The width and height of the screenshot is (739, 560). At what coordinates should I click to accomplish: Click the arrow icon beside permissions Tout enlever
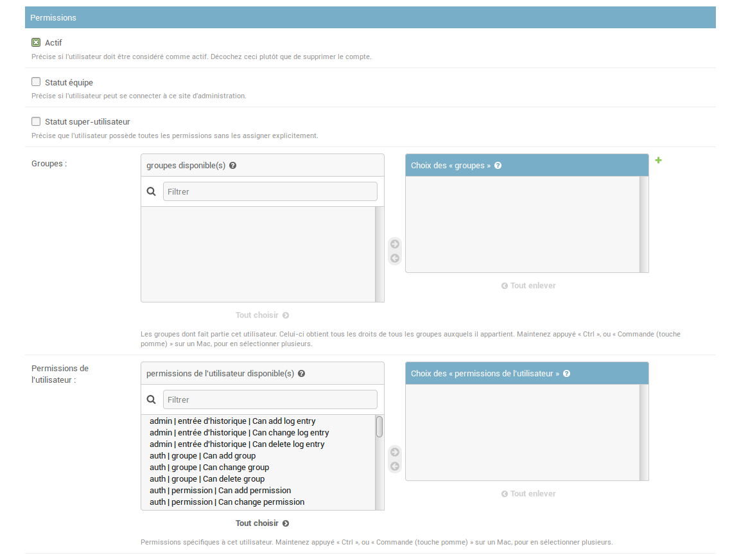point(504,494)
